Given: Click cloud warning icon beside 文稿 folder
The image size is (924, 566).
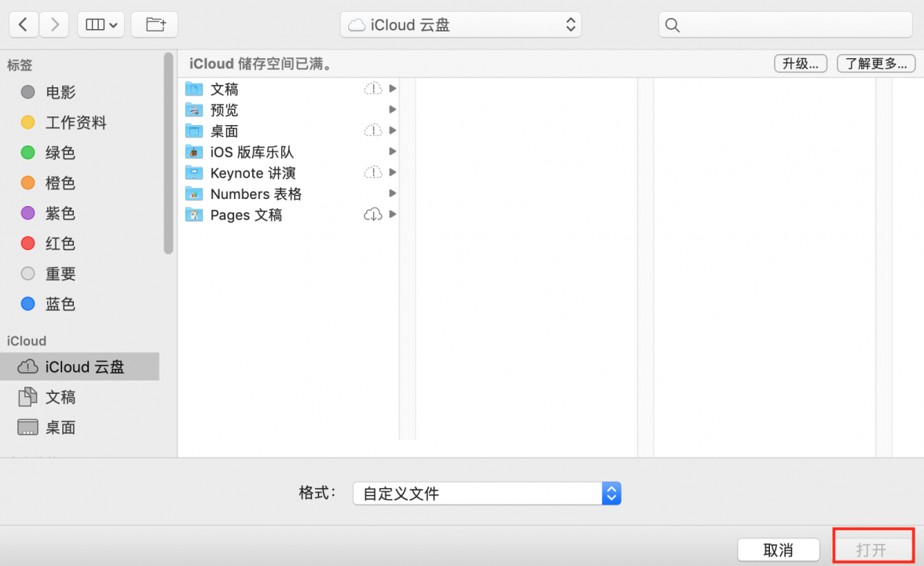Looking at the screenshot, I should [372, 88].
